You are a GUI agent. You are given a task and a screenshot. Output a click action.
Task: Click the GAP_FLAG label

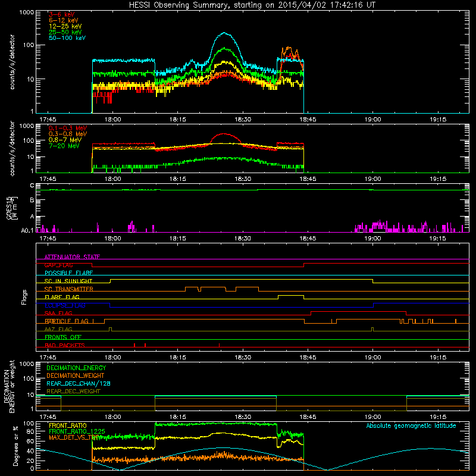pos(58,265)
